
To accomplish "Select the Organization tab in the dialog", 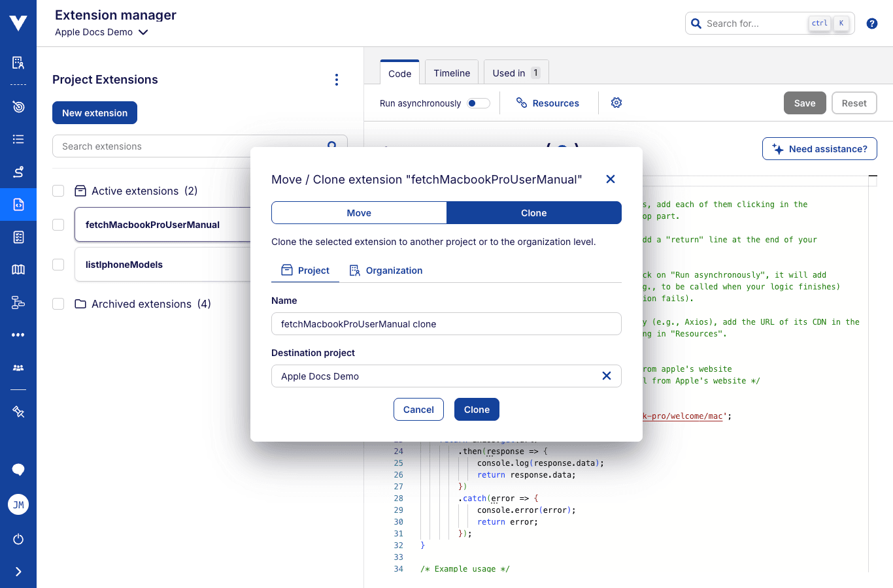I will (x=386, y=270).
